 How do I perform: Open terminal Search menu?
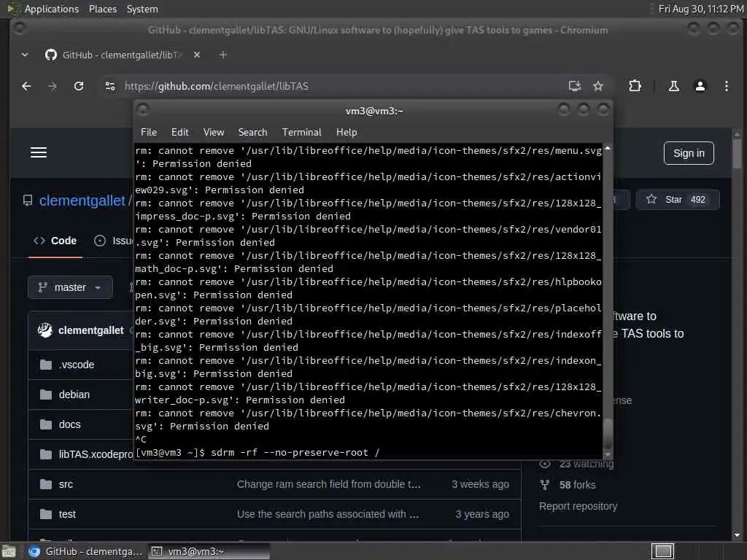[252, 133]
